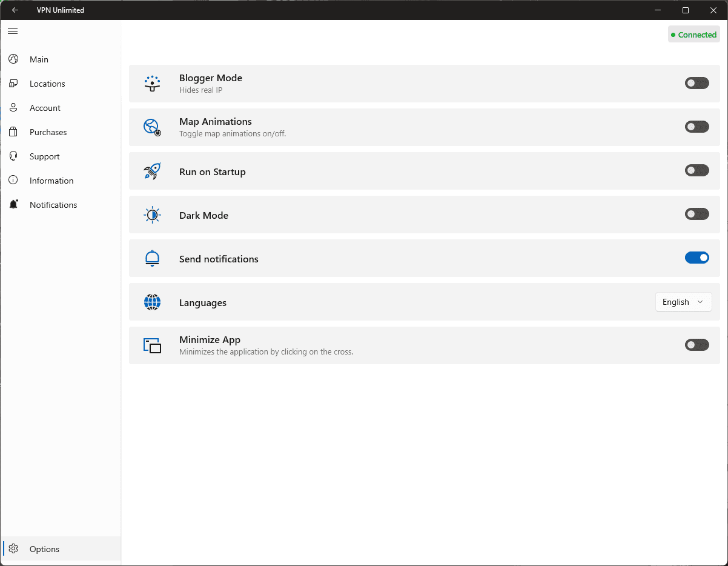Open the Information circle icon
728x566 pixels.
[13, 181]
